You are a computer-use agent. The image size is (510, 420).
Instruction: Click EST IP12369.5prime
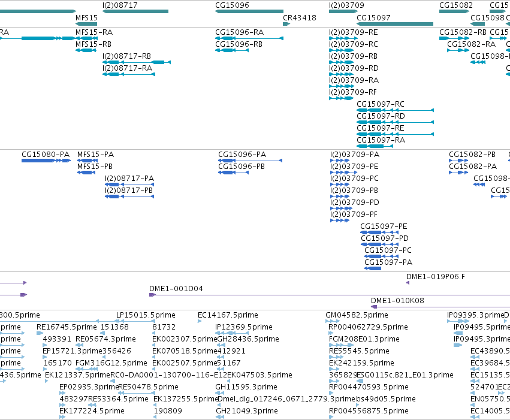click(x=244, y=327)
